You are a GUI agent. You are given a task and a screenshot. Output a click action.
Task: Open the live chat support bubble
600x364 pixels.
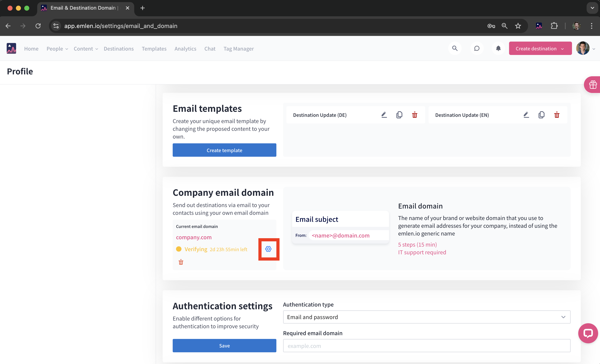point(588,333)
